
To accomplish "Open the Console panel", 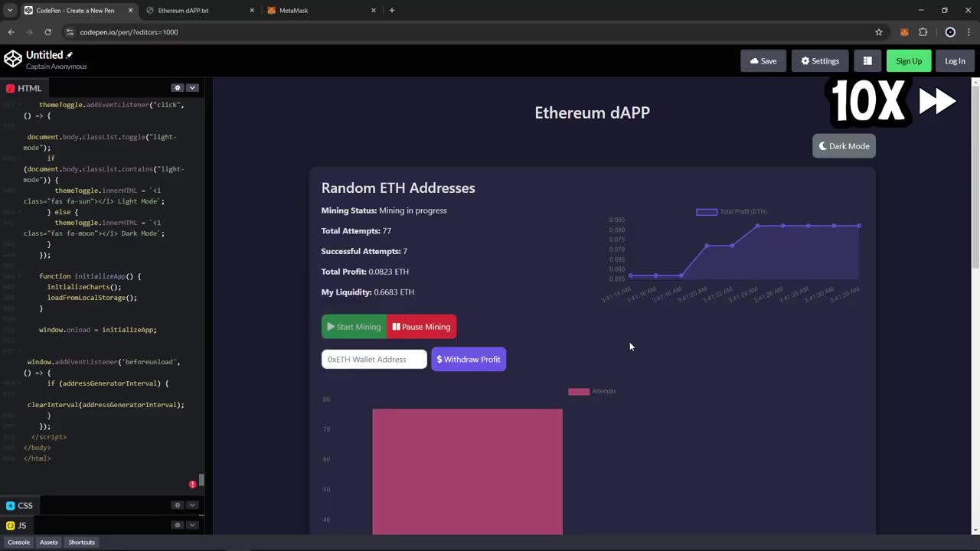I will pos(18,542).
